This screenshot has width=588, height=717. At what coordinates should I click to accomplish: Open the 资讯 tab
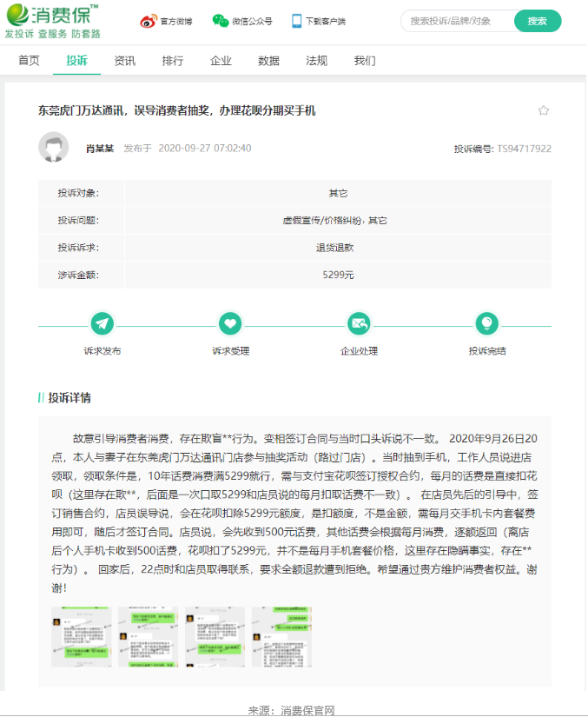(x=125, y=60)
